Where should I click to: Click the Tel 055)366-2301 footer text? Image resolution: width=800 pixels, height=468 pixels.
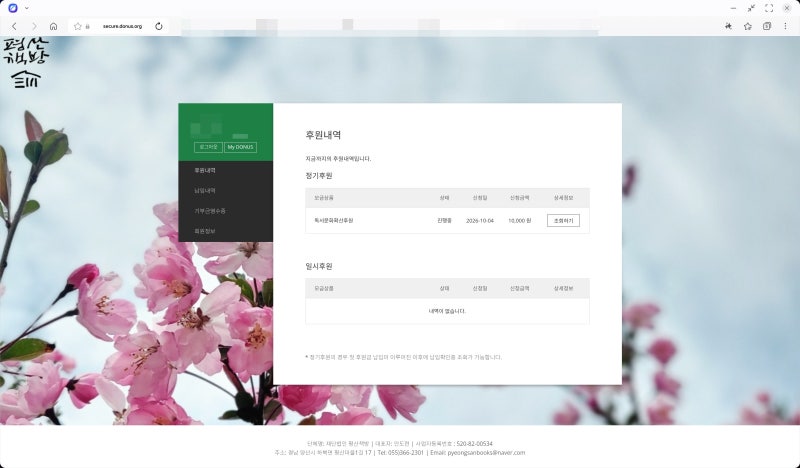401,453
